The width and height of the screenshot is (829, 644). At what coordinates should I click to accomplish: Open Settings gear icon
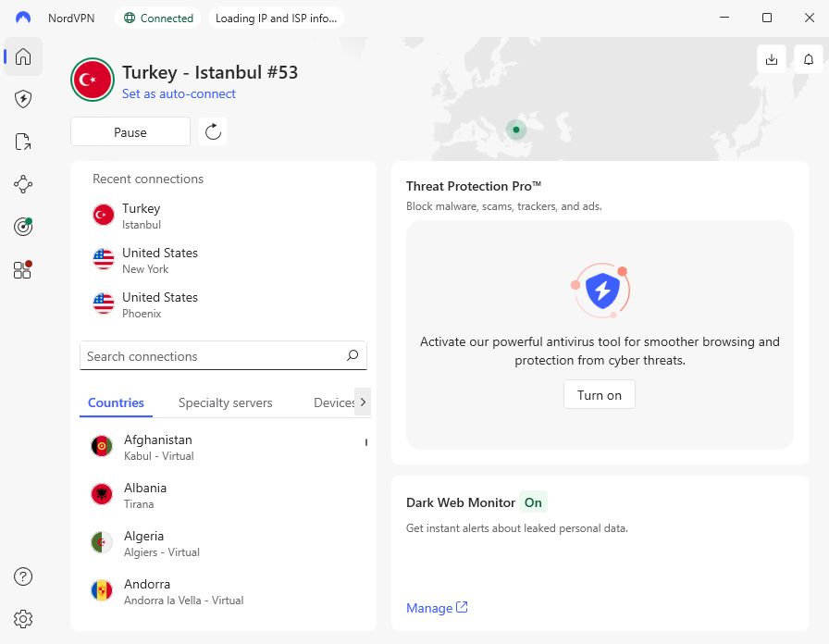[x=23, y=619]
